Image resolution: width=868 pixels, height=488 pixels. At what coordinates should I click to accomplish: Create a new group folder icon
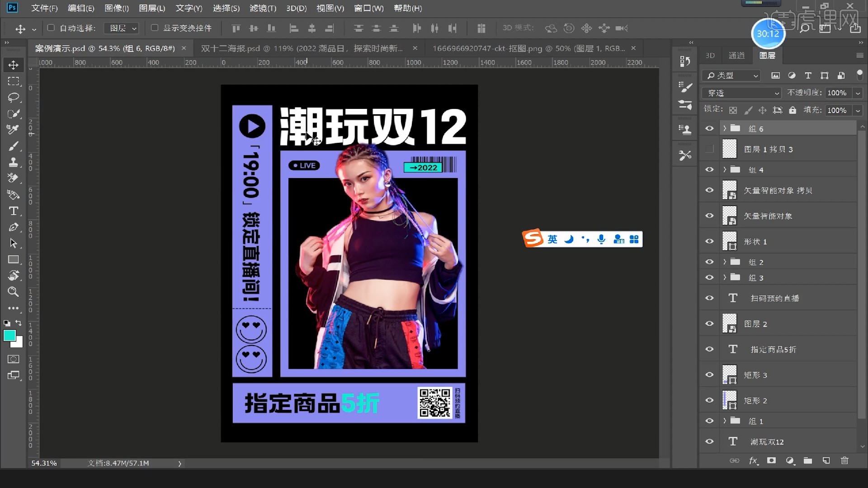pyautogui.click(x=808, y=460)
